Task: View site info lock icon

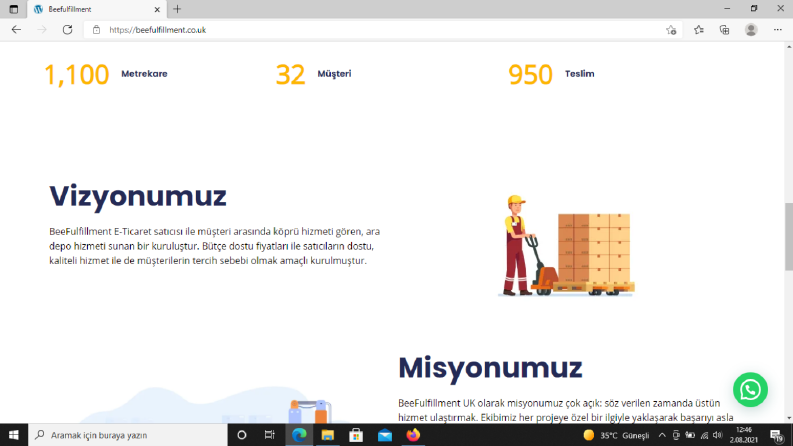Action: tap(96, 30)
